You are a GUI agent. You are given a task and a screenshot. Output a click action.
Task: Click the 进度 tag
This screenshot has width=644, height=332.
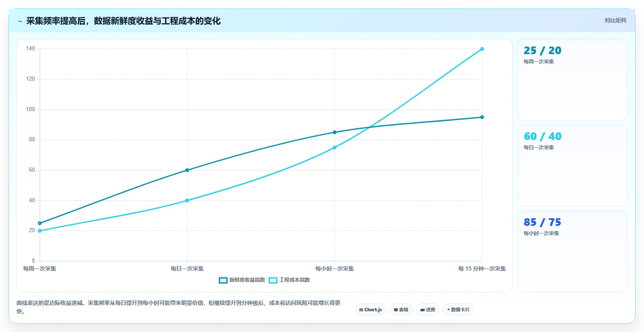pyautogui.click(x=428, y=310)
